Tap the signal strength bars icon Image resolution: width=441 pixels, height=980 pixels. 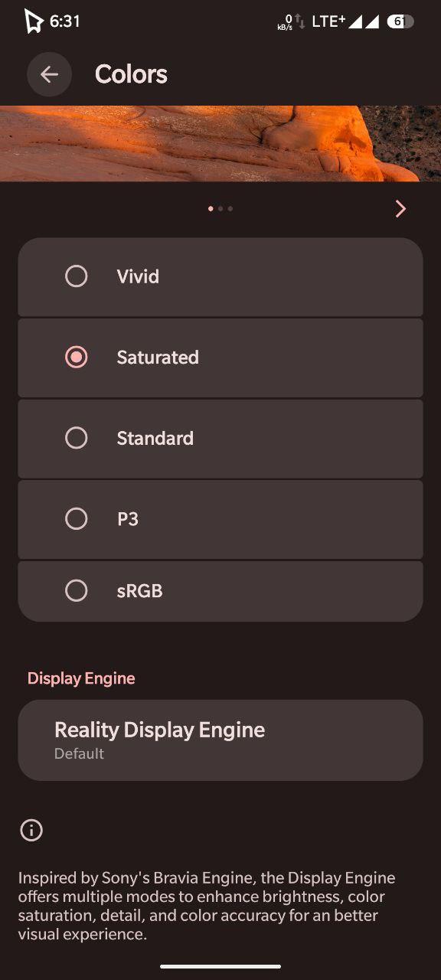(x=364, y=21)
